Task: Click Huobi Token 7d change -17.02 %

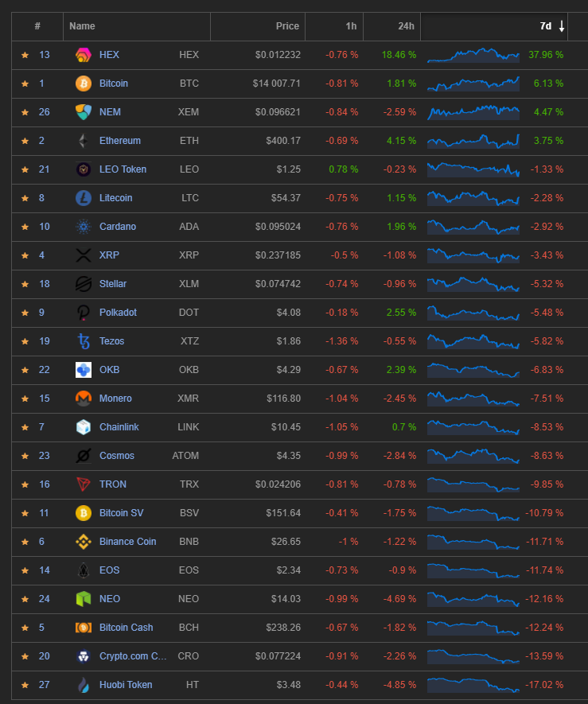Action: (x=544, y=685)
